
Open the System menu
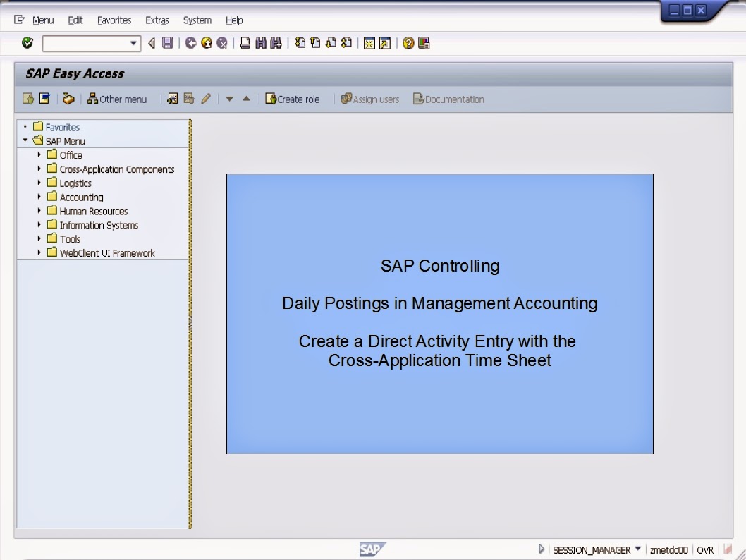coord(197,20)
